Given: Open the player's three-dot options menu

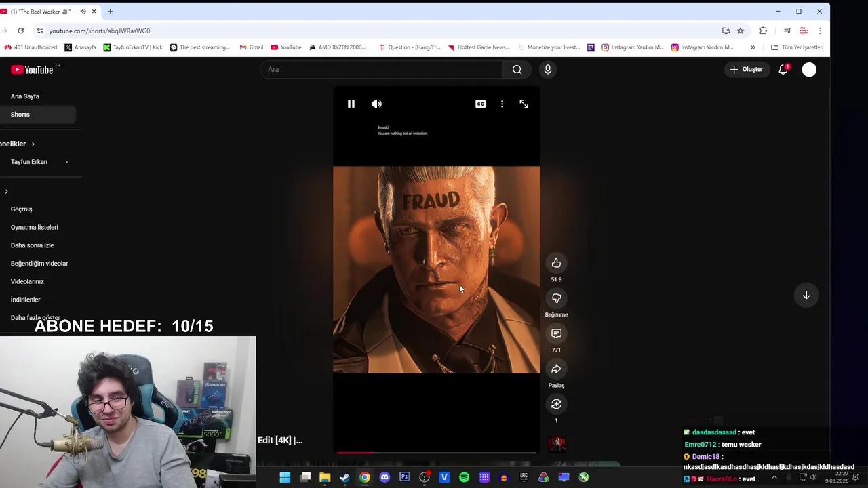Looking at the screenshot, I should pyautogui.click(x=502, y=104).
